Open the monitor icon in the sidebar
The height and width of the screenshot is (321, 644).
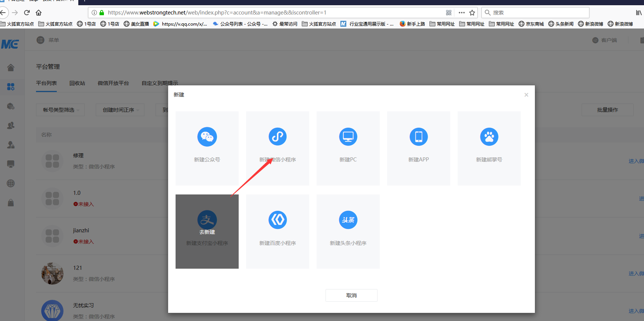click(x=11, y=164)
